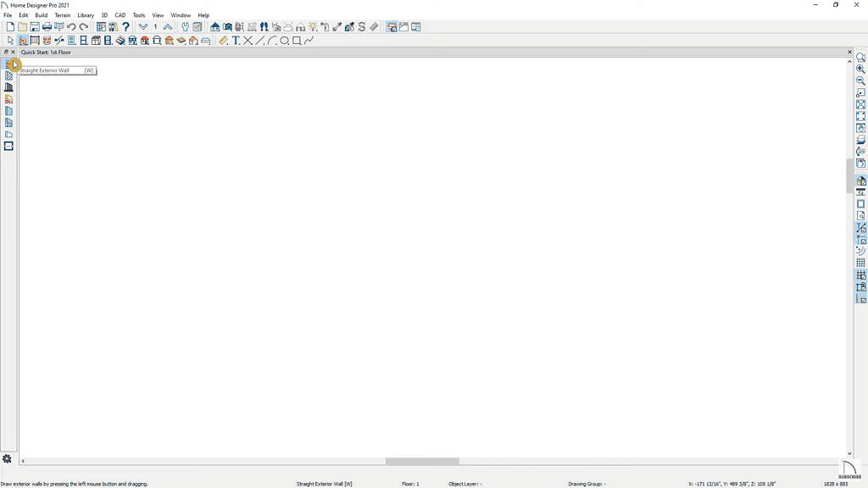Go up one floor with chevron
The width and height of the screenshot is (868, 488).
[x=167, y=26]
